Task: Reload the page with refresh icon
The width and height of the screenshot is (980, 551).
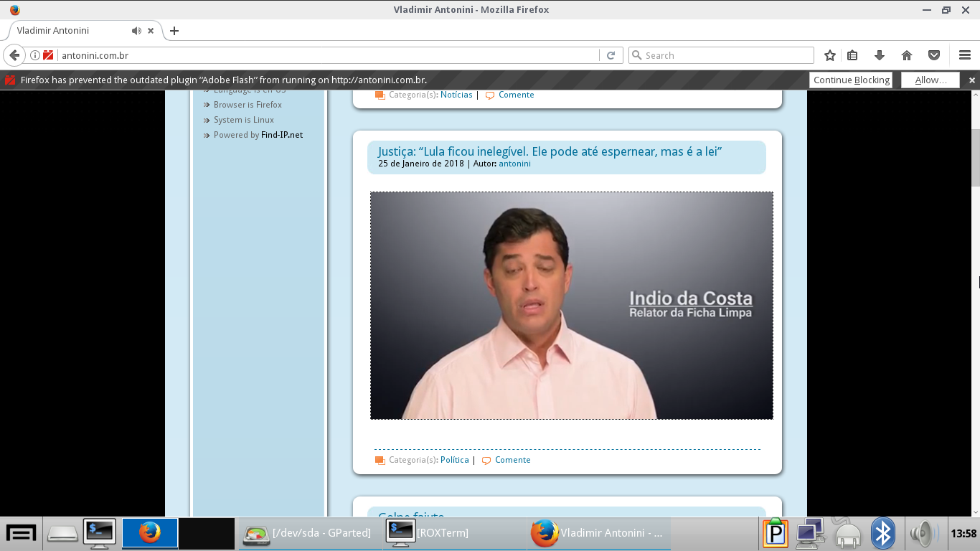Action: coord(611,55)
